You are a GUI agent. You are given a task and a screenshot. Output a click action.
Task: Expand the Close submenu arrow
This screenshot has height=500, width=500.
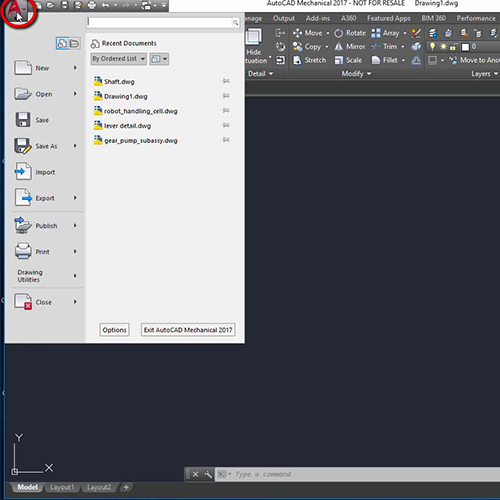[75, 302]
